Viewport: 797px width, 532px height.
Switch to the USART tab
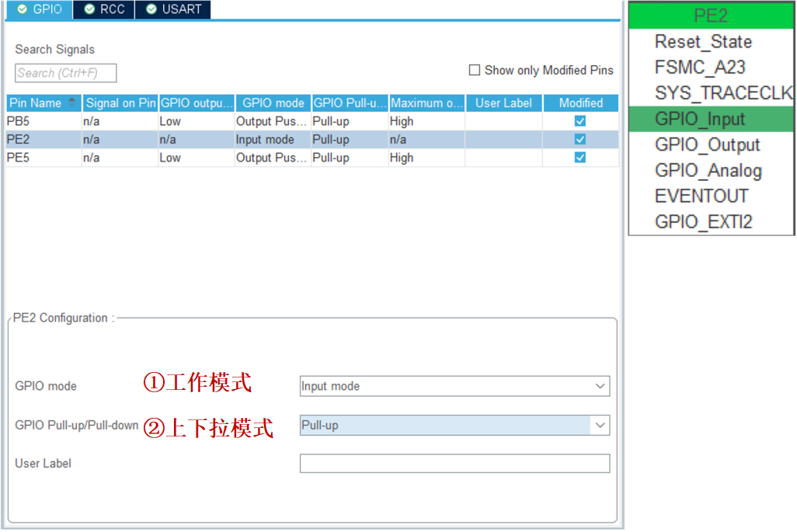172,9
